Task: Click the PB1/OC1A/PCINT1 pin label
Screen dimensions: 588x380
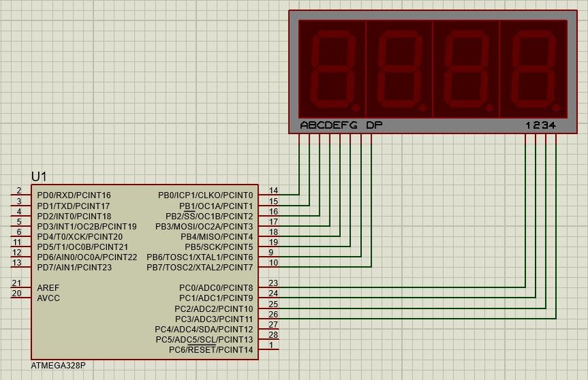Action: tap(216, 206)
